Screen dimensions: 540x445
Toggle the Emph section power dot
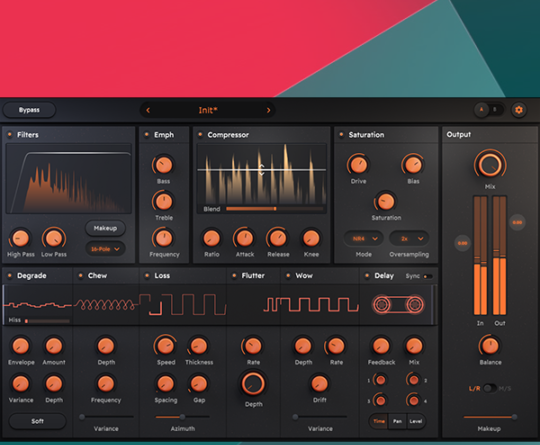[147, 134]
